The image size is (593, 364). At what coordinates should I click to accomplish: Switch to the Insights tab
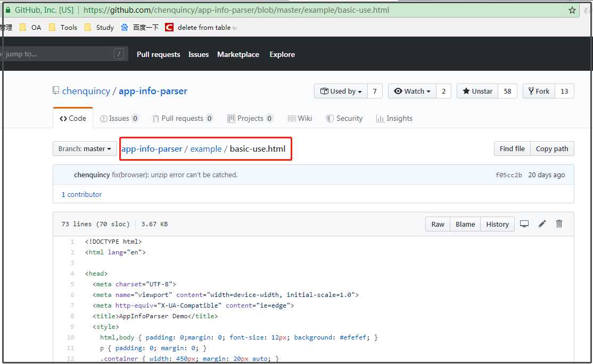point(394,118)
